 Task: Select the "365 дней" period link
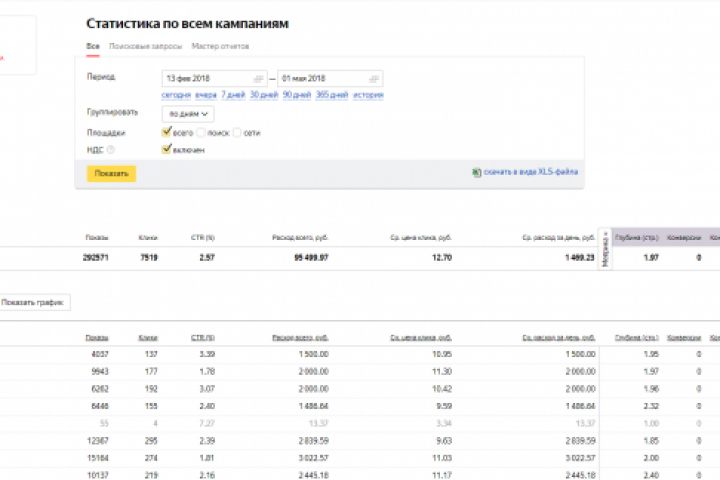332,95
